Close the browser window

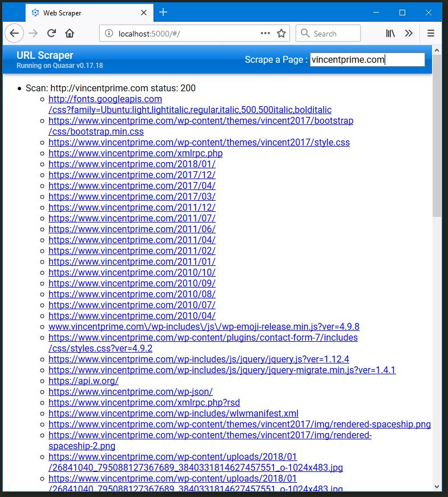[429, 13]
